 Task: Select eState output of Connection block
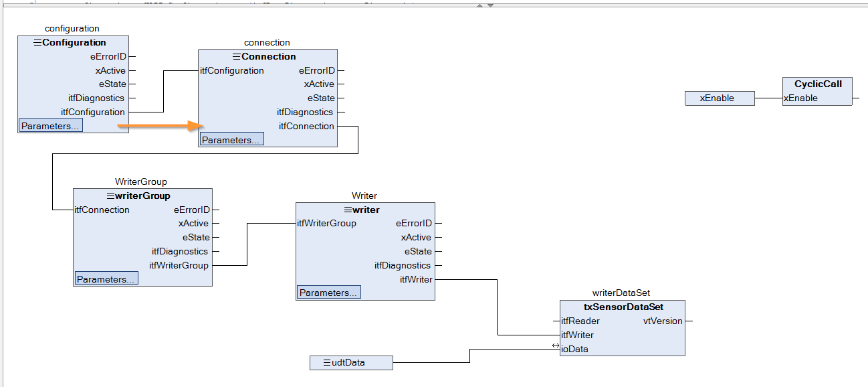point(321,98)
